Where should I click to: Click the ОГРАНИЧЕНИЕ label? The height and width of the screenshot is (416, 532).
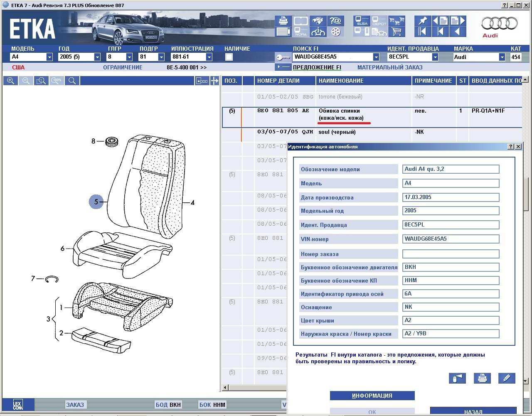coord(123,67)
